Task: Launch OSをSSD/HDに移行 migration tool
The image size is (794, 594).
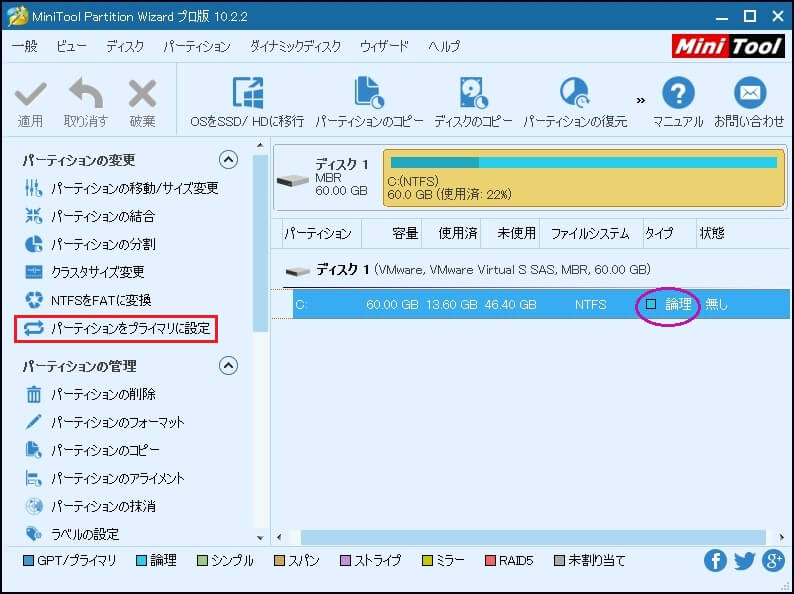Action: [247, 101]
